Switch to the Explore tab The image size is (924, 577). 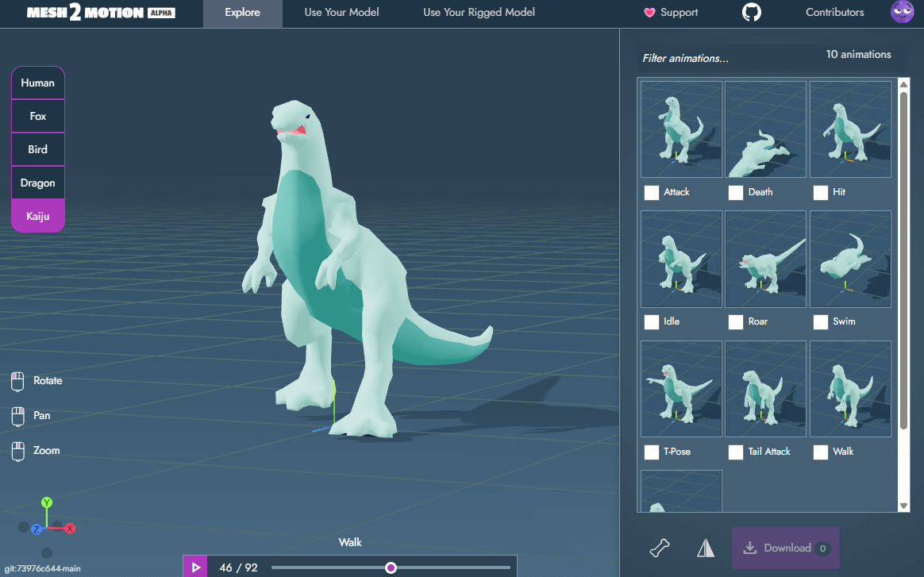click(242, 13)
